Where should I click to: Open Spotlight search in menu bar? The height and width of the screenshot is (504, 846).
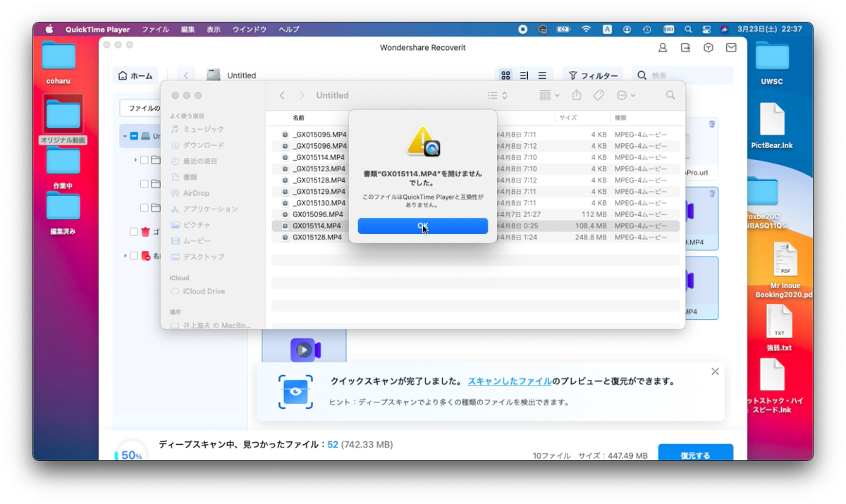688,30
